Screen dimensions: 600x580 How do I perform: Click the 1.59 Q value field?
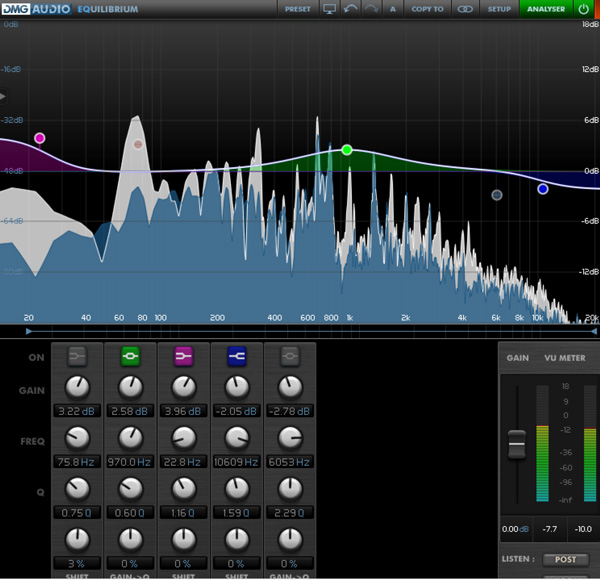point(236,513)
